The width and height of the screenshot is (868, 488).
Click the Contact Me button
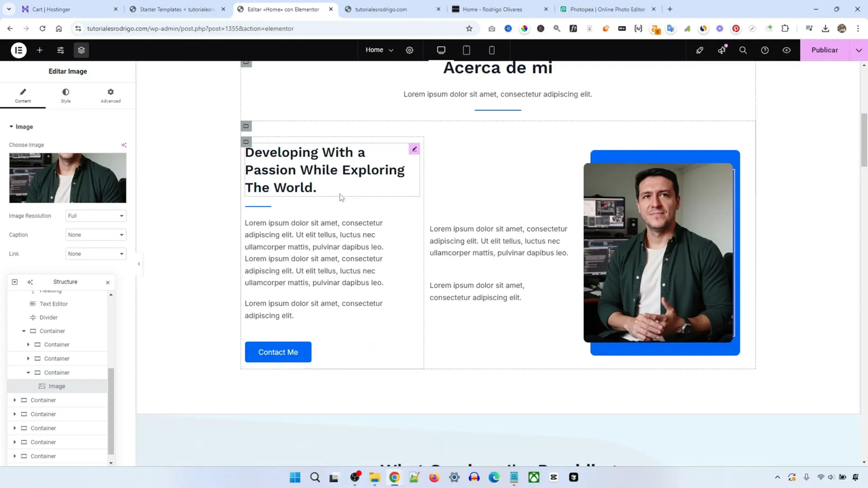[278, 351]
